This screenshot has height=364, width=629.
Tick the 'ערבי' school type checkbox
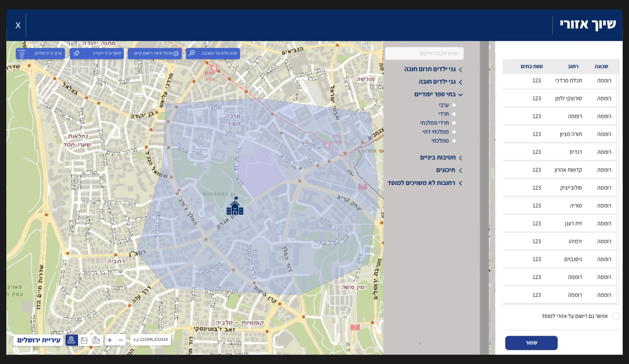click(454, 105)
